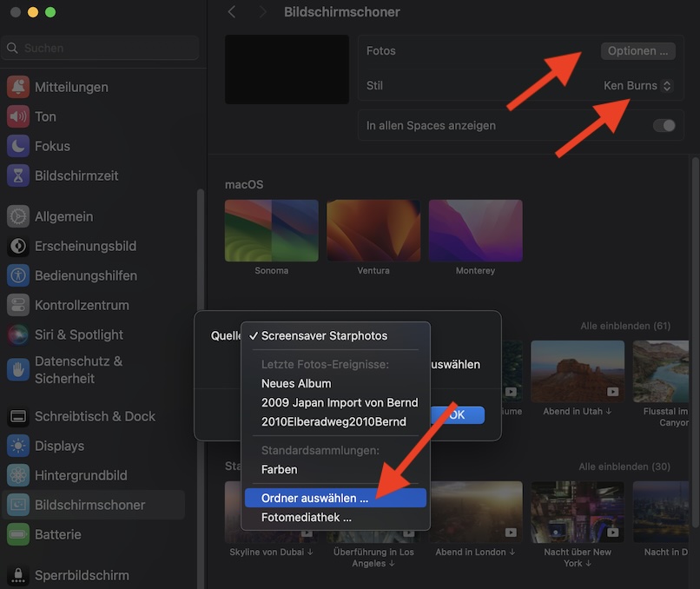The image size is (700, 589).
Task: Select the green Batterie icon
Action: (18, 534)
